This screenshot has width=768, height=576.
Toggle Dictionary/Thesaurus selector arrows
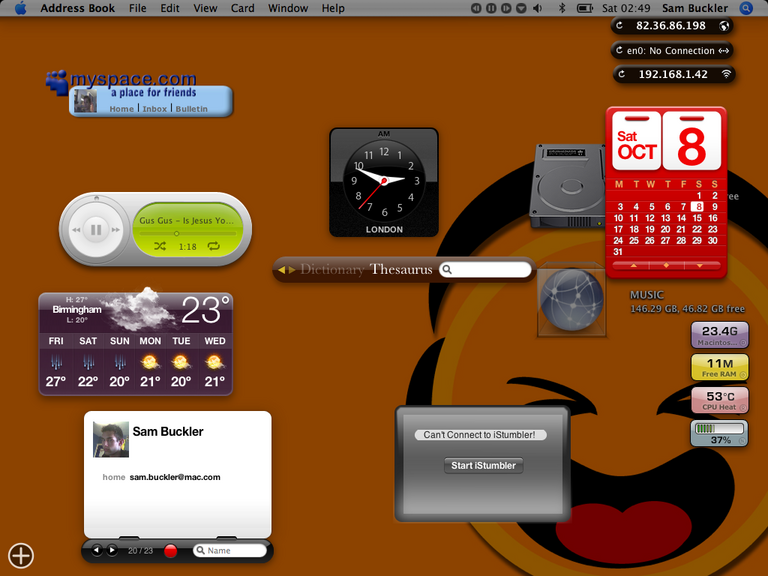pos(286,270)
